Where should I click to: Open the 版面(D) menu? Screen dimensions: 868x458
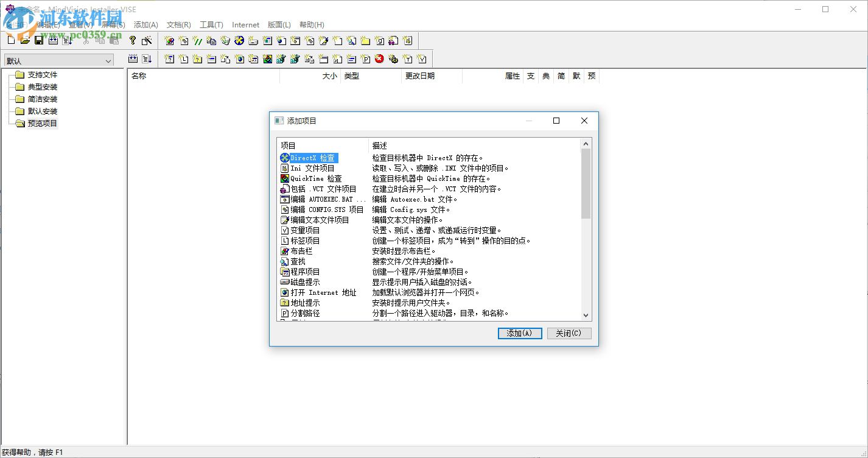(x=279, y=25)
